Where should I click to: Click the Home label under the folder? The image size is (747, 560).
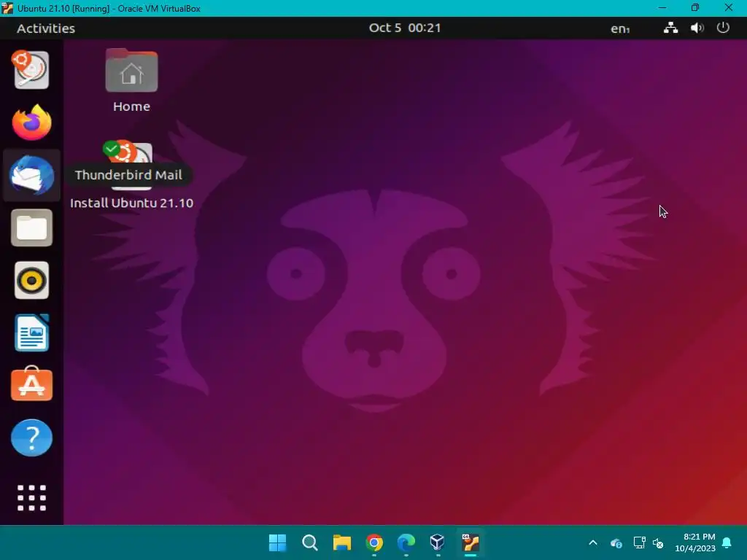[131, 106]
